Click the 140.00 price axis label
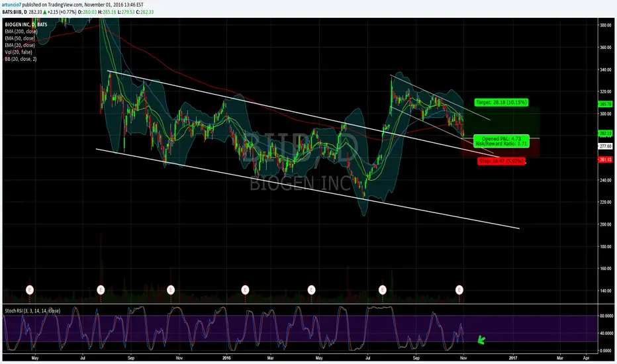The image size is (617, 364). (605, 291)
